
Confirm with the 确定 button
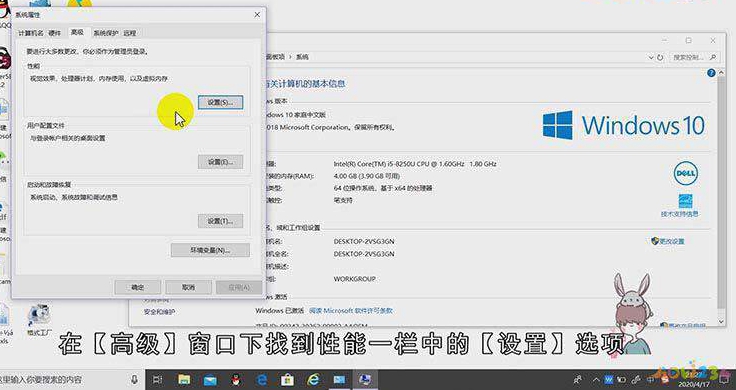click(138, 287)
